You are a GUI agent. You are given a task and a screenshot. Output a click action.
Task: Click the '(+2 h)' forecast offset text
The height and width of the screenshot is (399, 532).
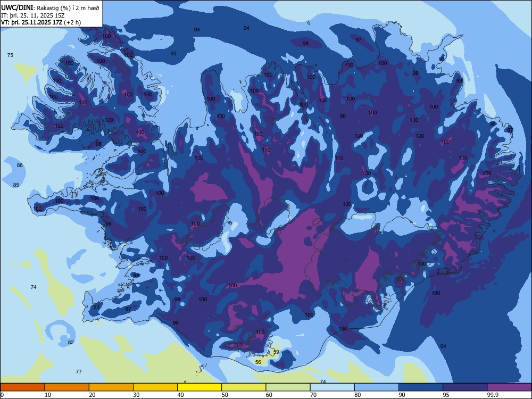(x=72, y=22)
